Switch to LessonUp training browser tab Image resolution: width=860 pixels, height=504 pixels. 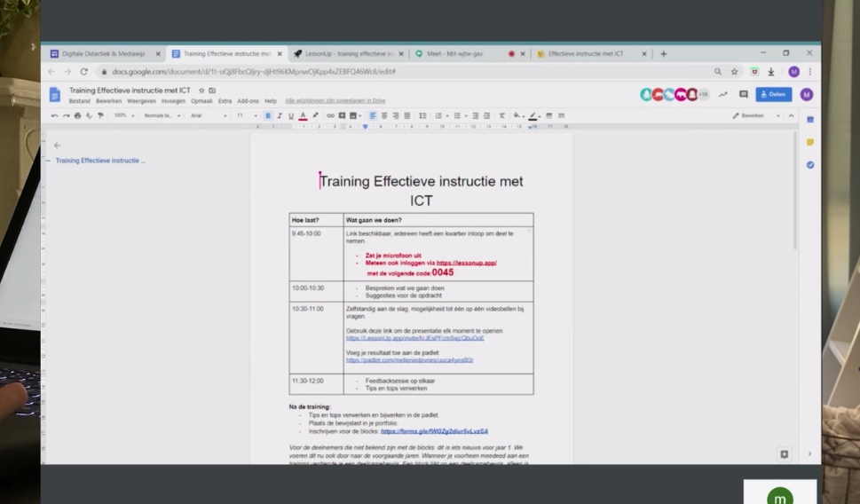(349, 54)
